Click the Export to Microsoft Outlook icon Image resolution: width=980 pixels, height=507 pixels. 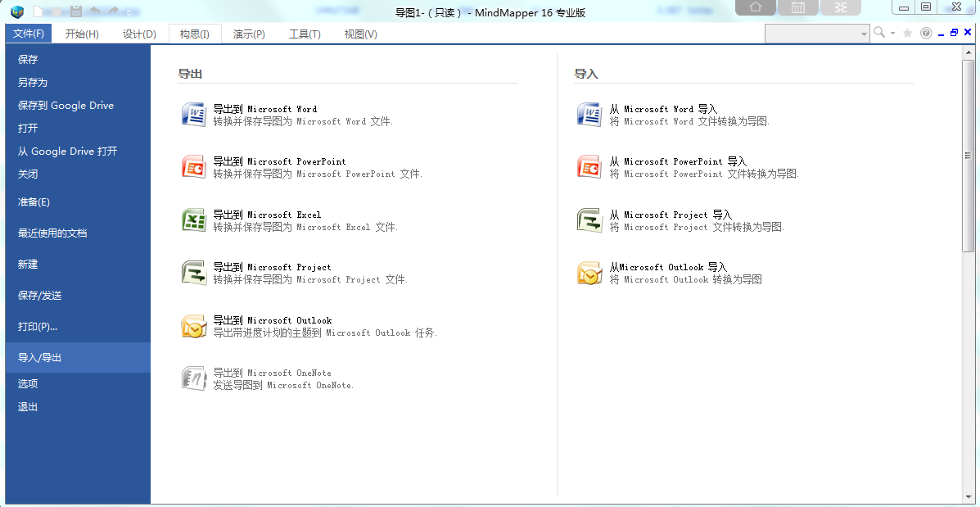(x=194, y=326)
